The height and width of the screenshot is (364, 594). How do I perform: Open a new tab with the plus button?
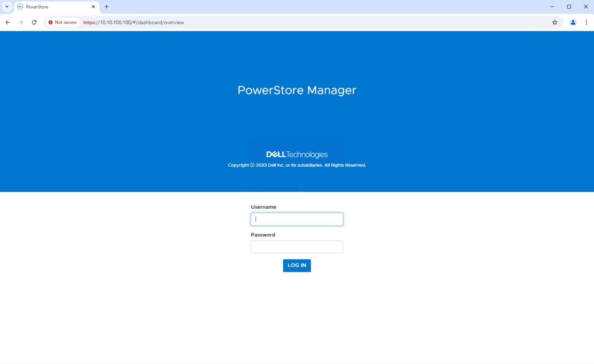click(x=106, y=7)
